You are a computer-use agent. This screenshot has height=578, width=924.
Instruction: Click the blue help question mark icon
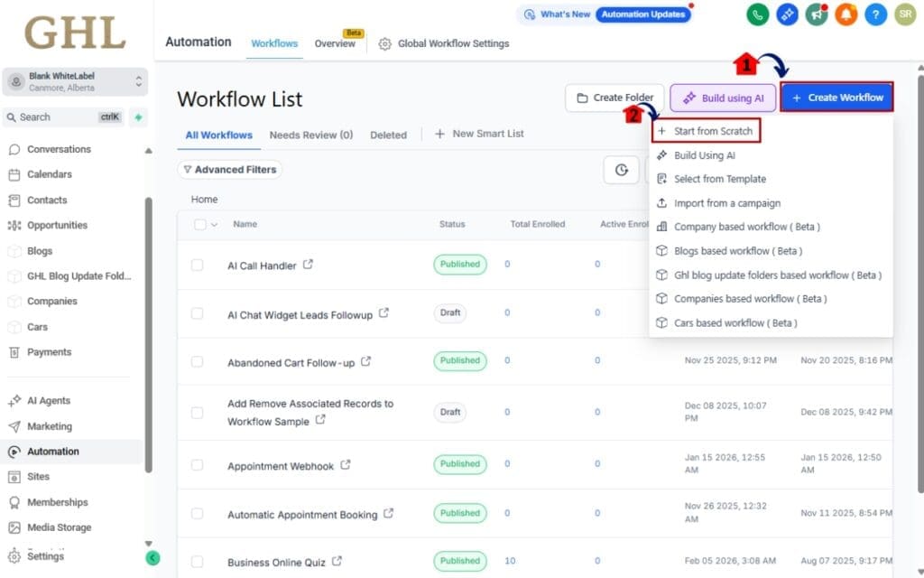point(875,14)
